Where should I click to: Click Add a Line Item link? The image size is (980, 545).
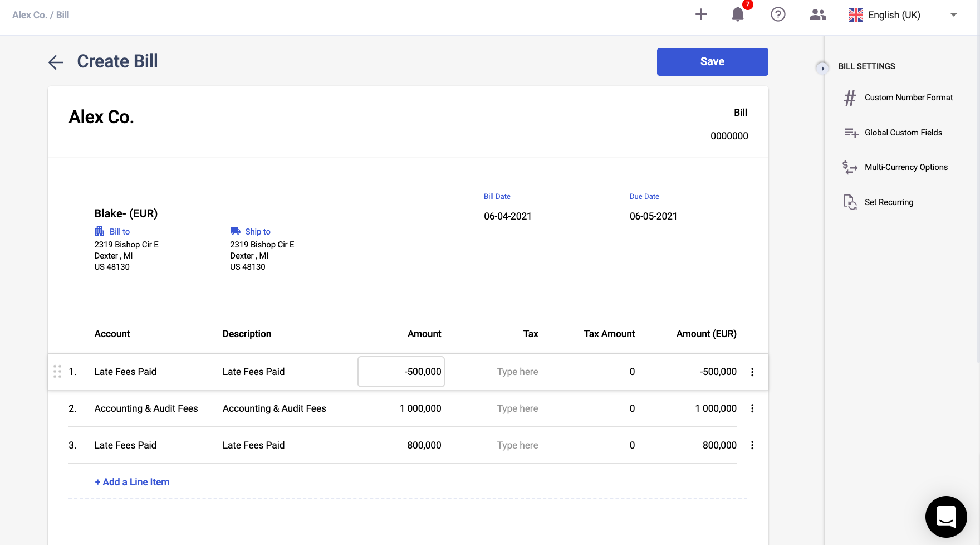point(132,482)
